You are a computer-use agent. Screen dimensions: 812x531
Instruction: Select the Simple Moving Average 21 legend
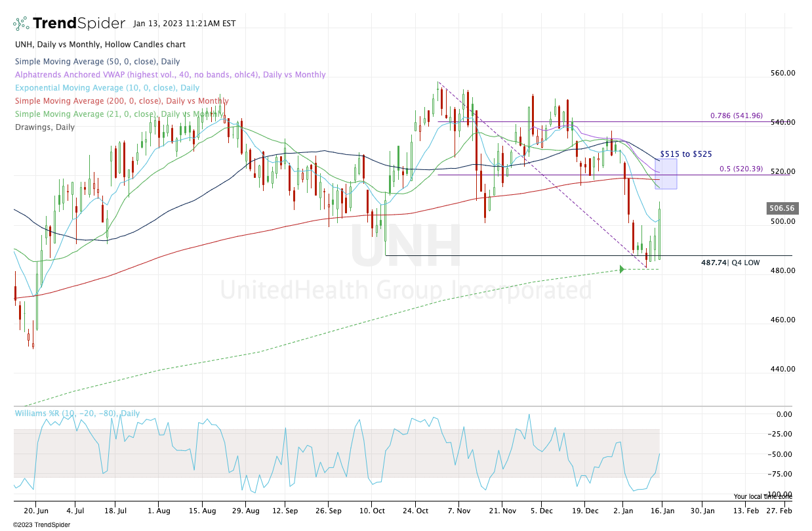pos(118,114)
